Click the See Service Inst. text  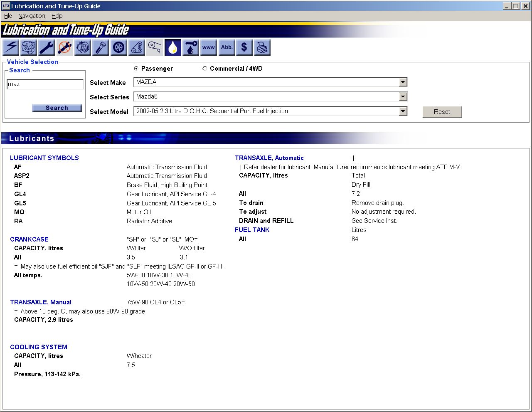pyautogui.click(x=374, y=221)
